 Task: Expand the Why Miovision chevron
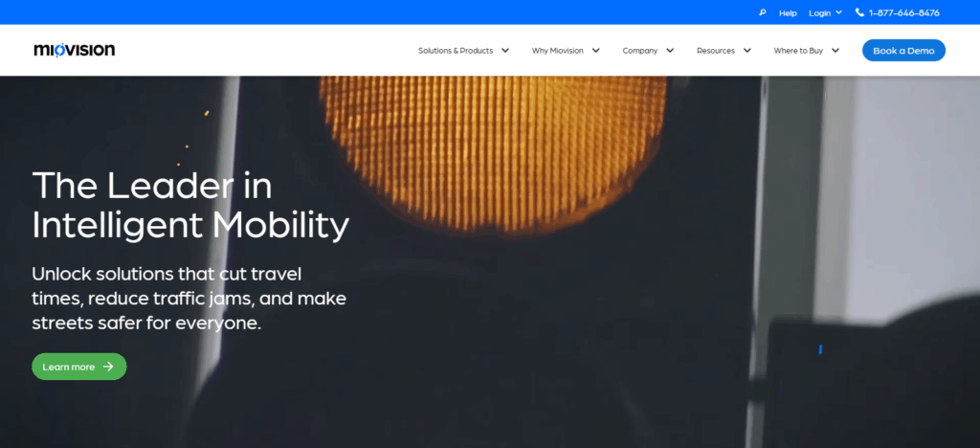pos(595,51)
